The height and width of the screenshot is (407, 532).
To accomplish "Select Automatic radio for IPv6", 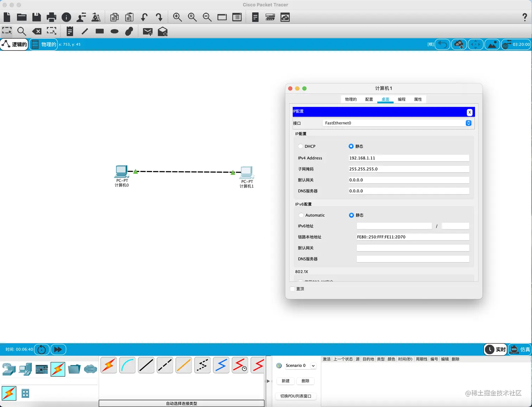I will [301, 215].
